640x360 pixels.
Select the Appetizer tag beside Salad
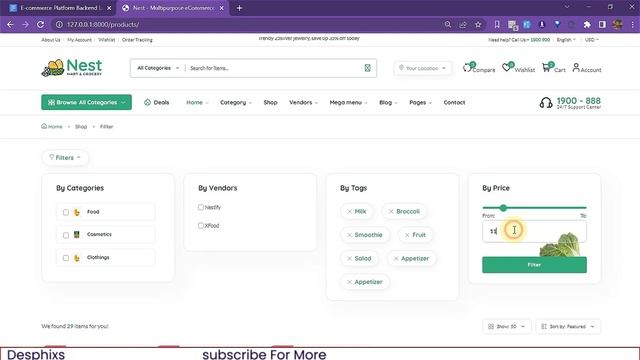coord(411,259)
